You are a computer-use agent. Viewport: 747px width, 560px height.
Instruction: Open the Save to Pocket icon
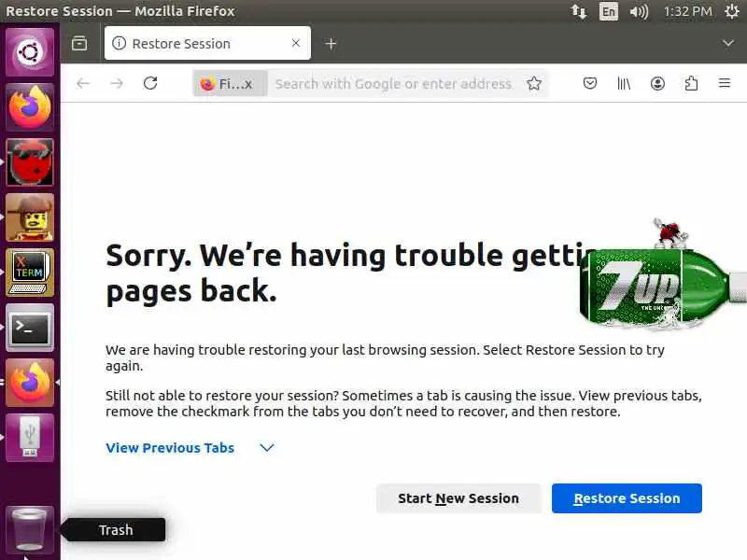click(x=590, y=83)
